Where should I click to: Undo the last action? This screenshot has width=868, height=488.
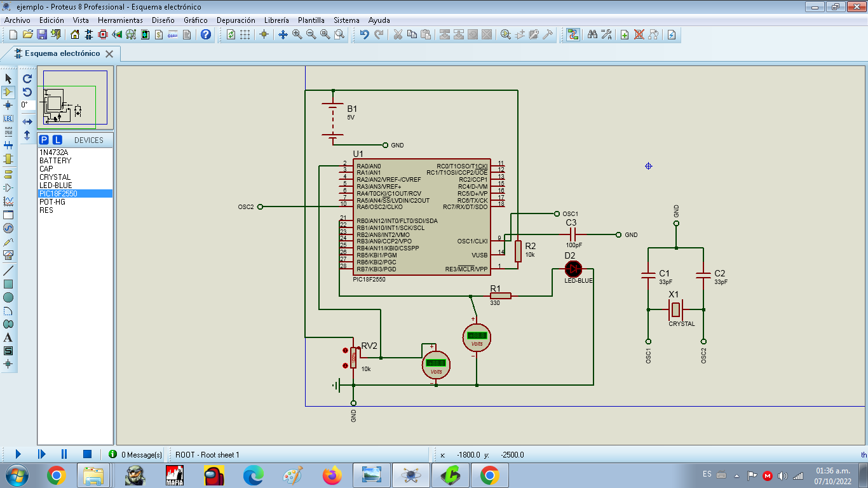364,34
